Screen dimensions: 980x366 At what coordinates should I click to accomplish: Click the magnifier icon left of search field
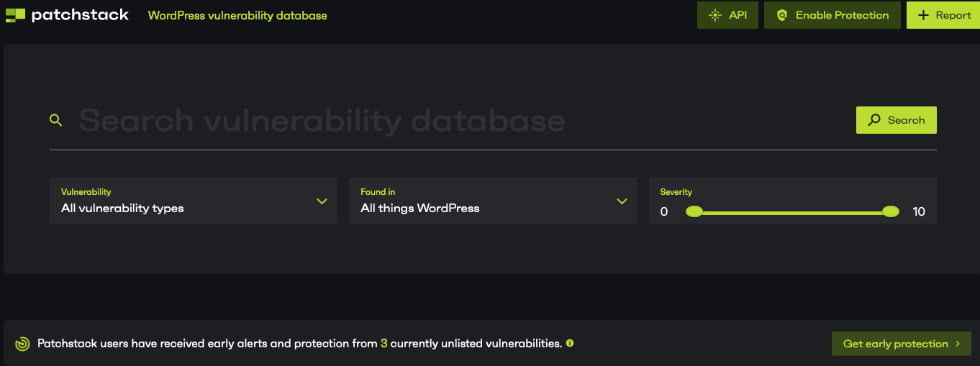[56, 120]
